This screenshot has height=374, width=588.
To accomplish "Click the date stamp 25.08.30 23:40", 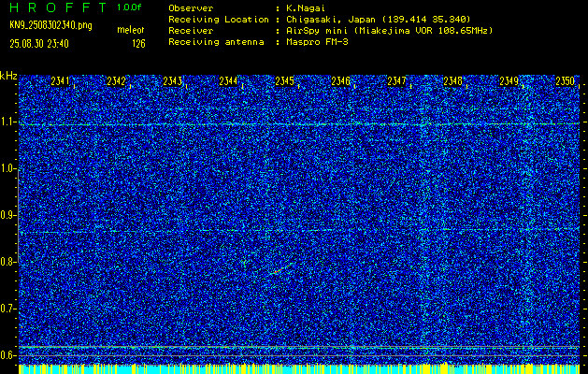I will pyautogui.click(x=39, y=44).
